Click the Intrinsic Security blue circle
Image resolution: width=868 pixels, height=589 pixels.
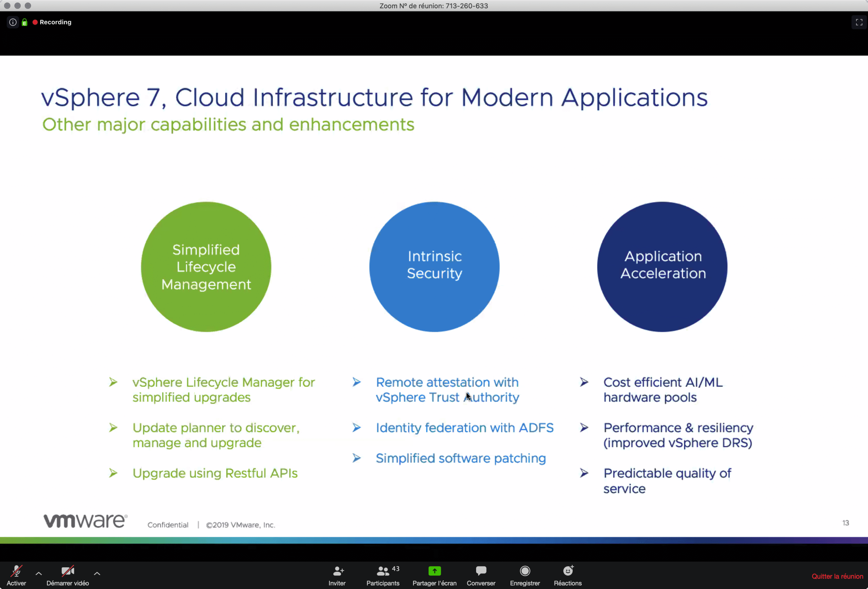click(434, 267)
